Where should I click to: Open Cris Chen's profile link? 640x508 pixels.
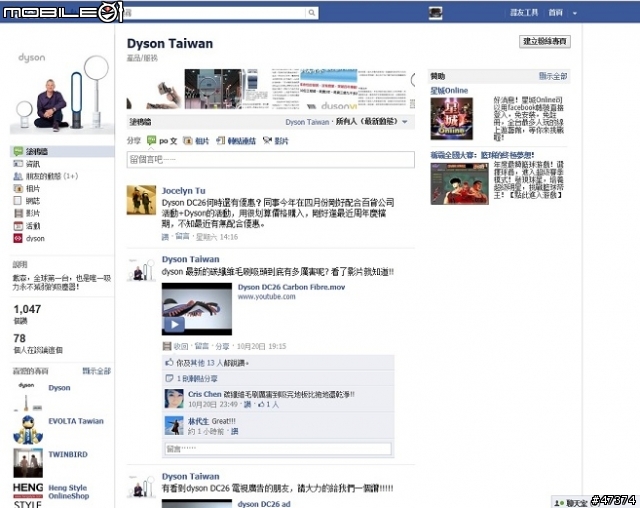click(x=204, y=394)
